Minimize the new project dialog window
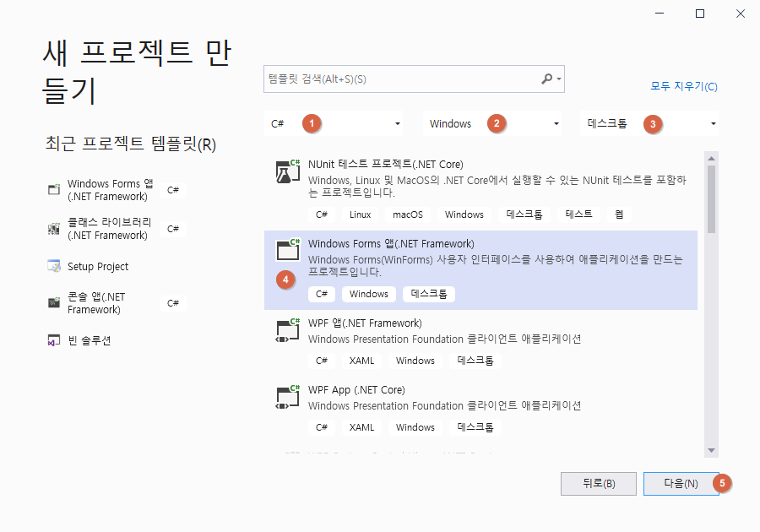The width and height of the screenshot is (760, 532). (660, 14)
